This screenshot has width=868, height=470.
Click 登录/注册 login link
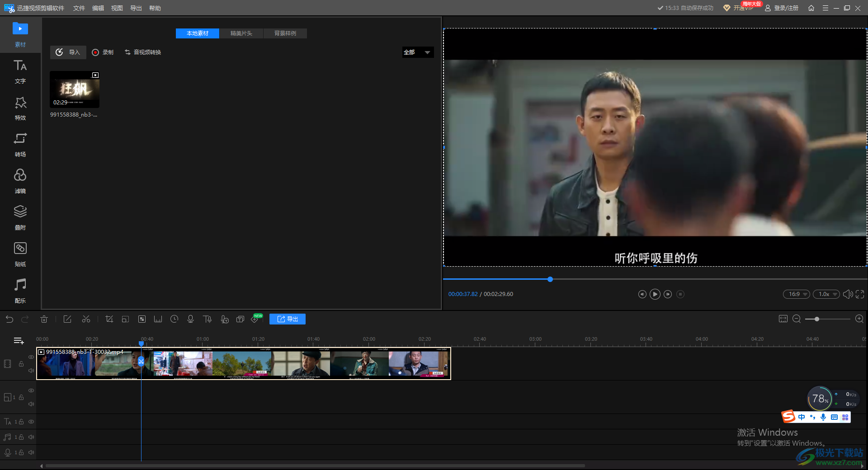(782, 8)
